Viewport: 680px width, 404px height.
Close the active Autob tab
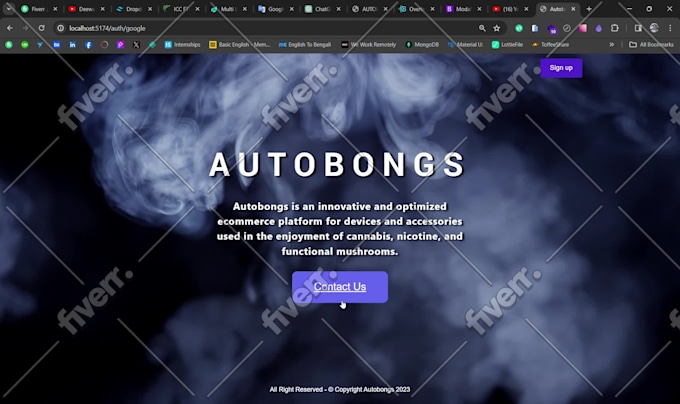click(573, 9)
